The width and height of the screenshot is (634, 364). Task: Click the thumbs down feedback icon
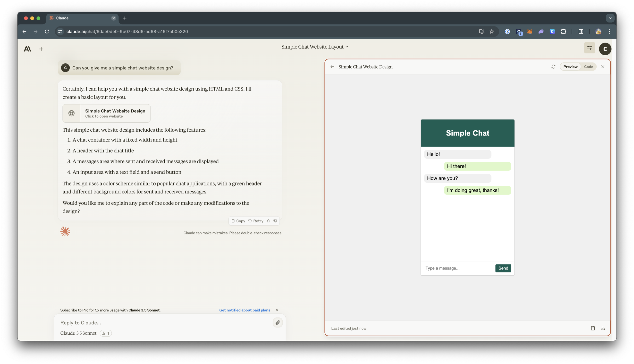pyautogui.click(x=275, y=221)
